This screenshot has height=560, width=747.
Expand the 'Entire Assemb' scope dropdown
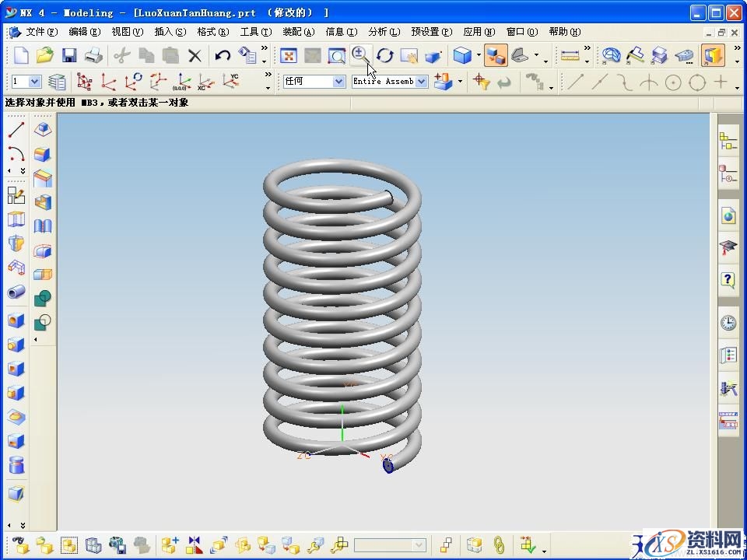coord(389,81)
